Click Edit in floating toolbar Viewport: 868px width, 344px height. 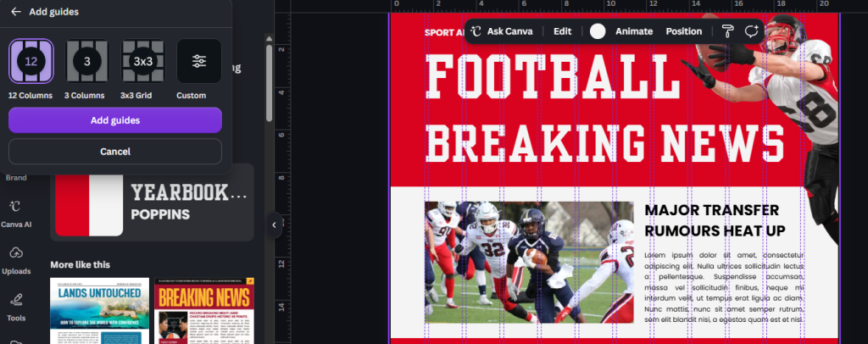pyautogui.click(x=563, y=31)
